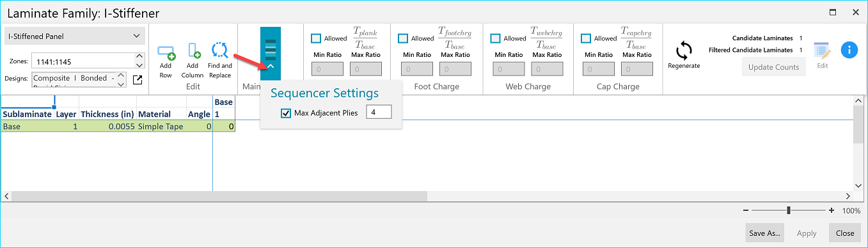Click the zoom slider handle

[789, 210]
